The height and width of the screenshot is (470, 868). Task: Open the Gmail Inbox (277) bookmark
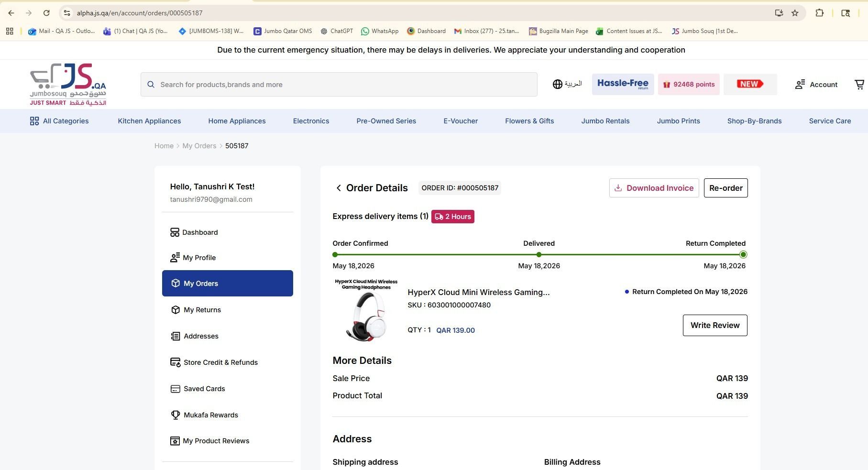(x=486, y=31)
